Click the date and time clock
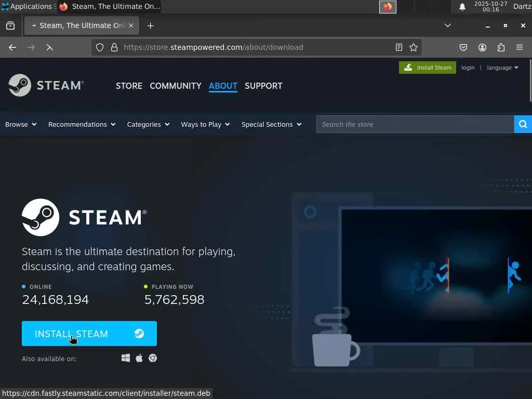The width and height of the screenshot is (532, 399). click(x=490, y=6)
